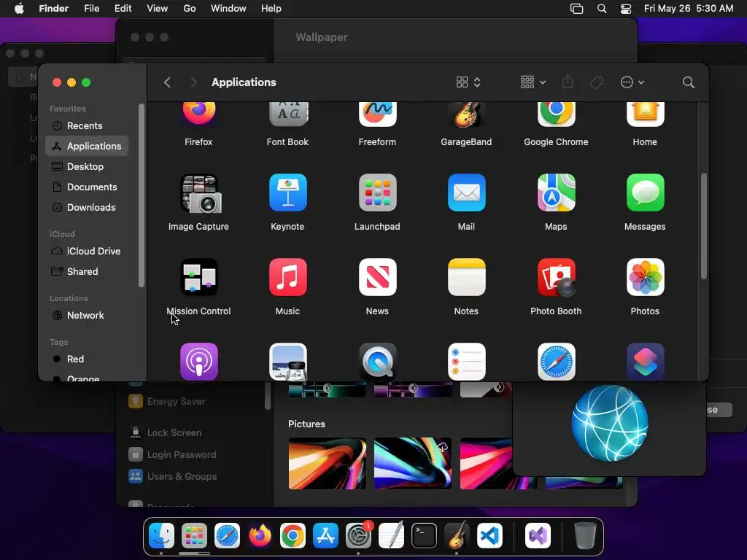
Task: Select Applications in the Finder sidebar
Action: [87, 146]
